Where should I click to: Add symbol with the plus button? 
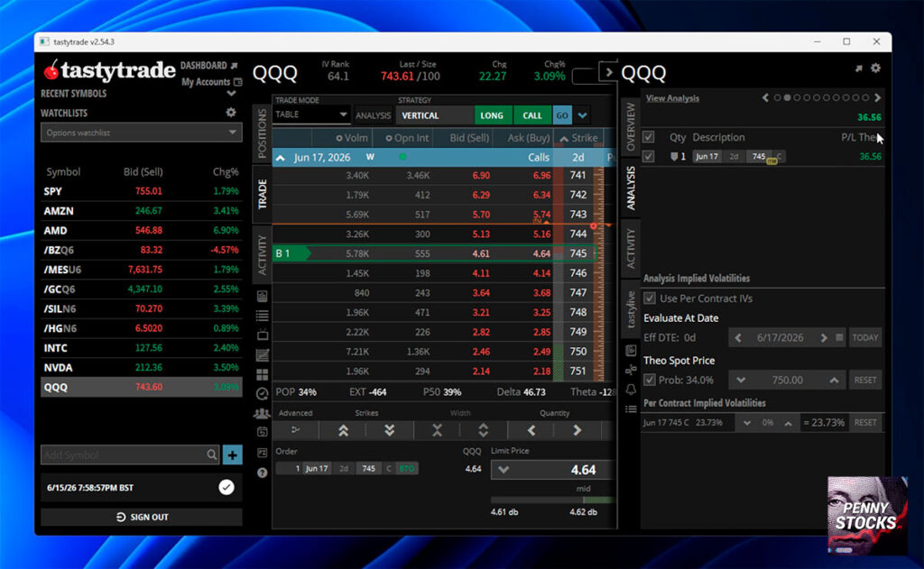coord(232,454)
